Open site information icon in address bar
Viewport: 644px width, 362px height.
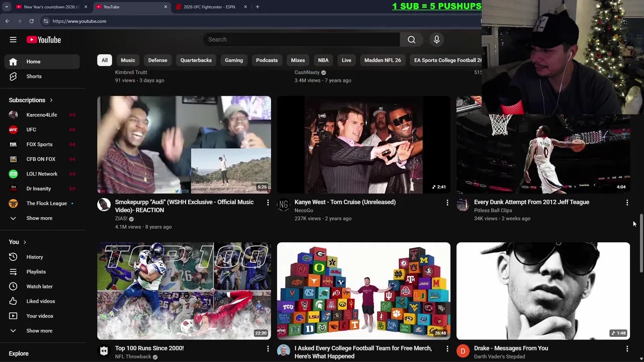[x=45, y=21]
